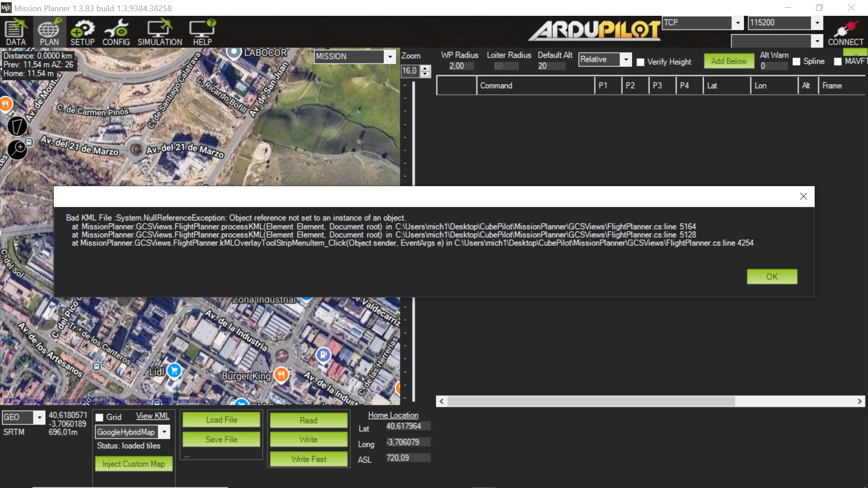Toggle the Spline checkbox
This screenshot has width=868, height=488.
tap(797, 62)
